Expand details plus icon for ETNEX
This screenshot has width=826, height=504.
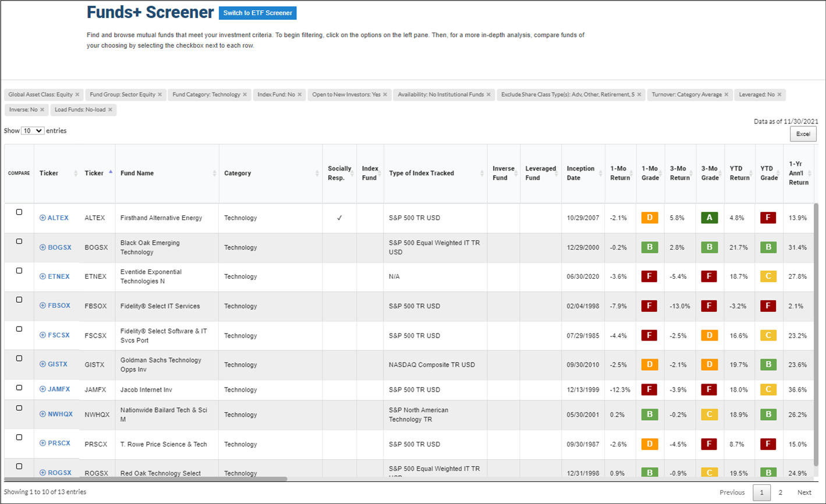pyautogui.click(x=42, y=276)
